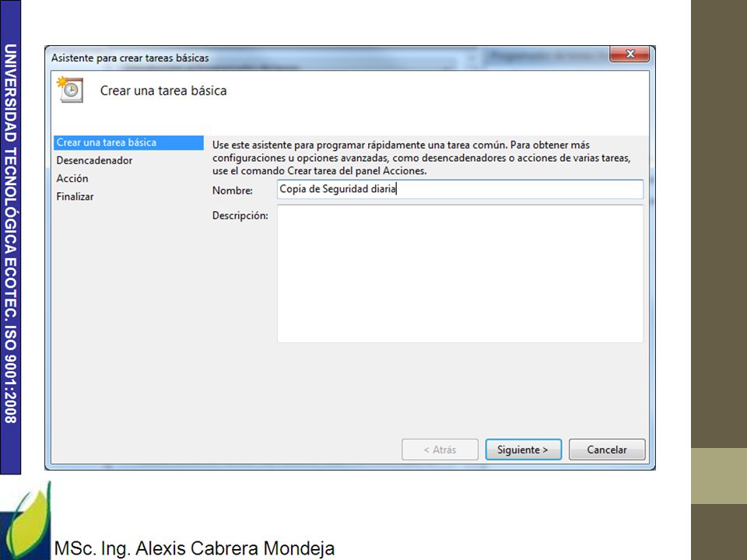Click inside the Descripción text area
Viewport: 747px width, 560px height.
coord(460,274)
